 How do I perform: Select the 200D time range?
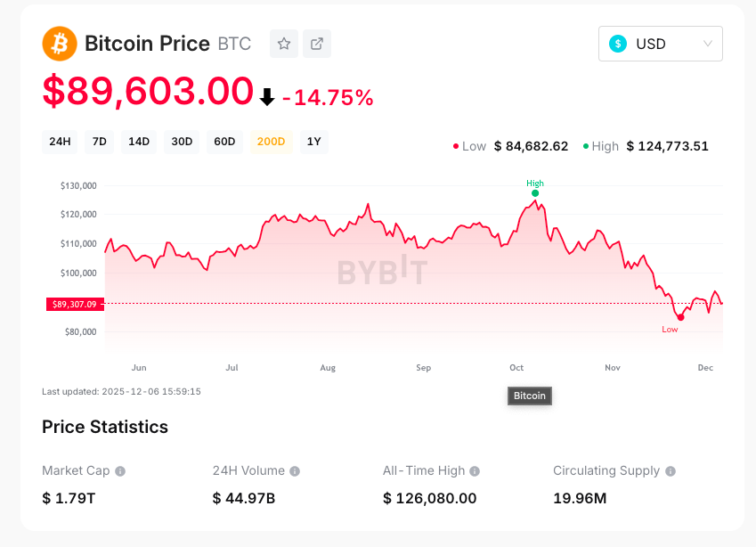click(x=271, y=142)
